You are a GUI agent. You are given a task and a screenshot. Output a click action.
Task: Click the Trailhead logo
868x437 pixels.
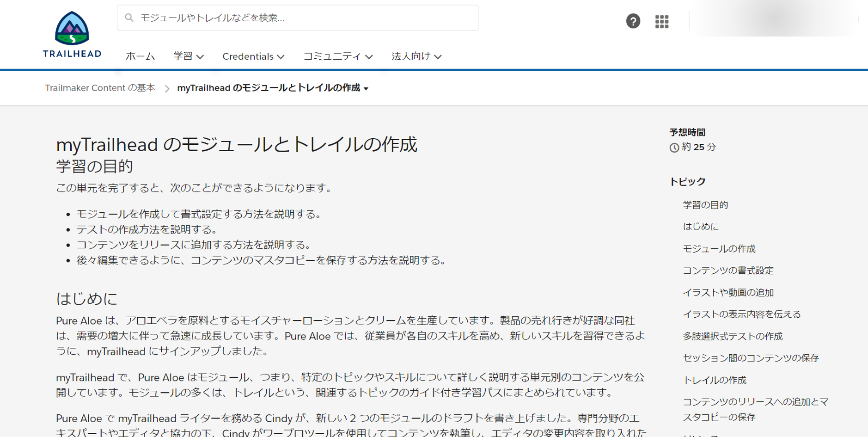(x=72, y=34)
